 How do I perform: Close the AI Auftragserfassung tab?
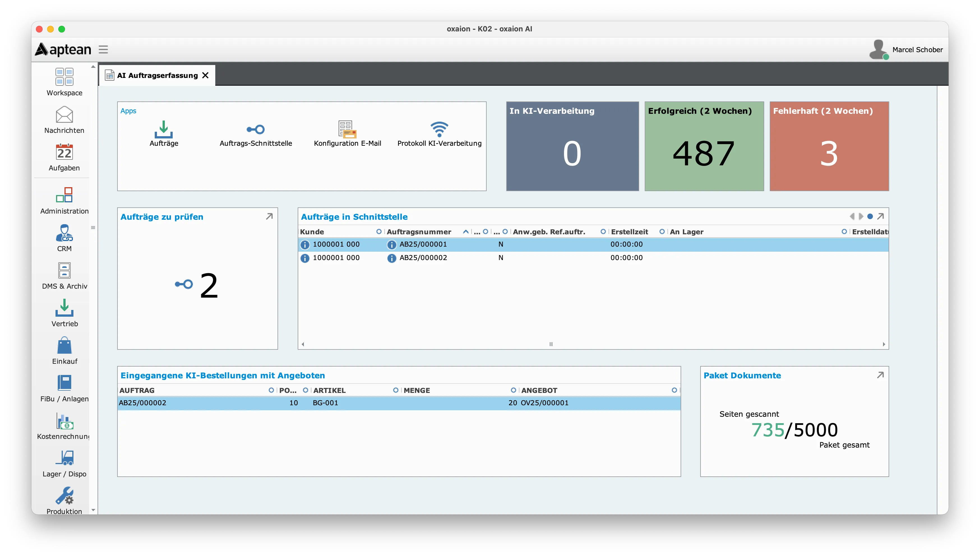point(205,75)
